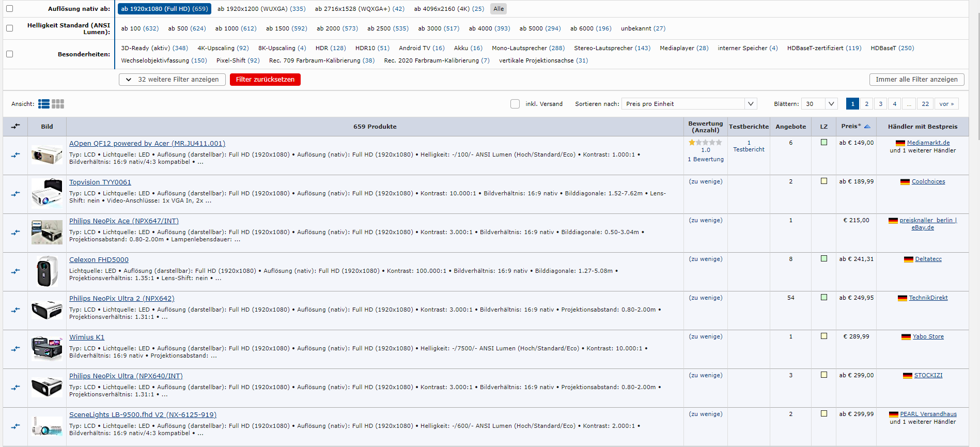Click vor » next page button

(946, 104)
